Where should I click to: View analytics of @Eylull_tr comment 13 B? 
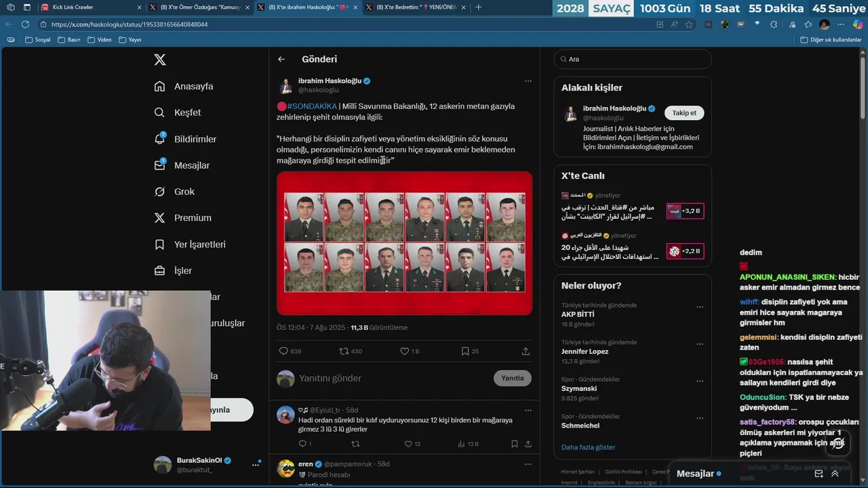pos(468,444)
